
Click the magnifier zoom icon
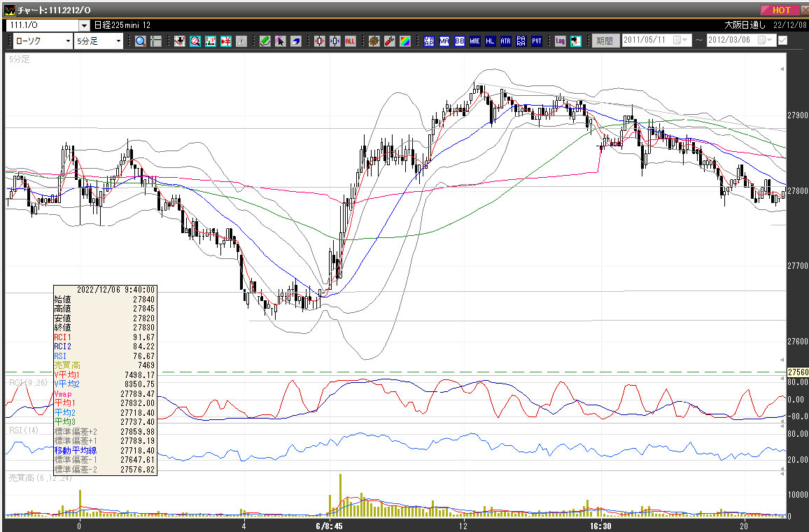(x=140, y=41)
